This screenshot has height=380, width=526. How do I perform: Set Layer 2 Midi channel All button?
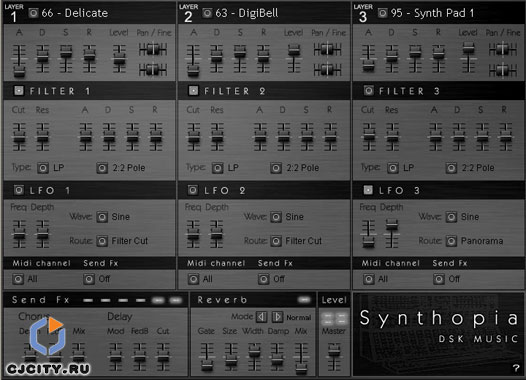[193, 279]
